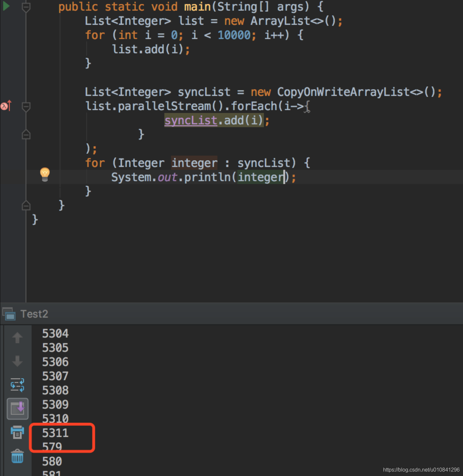
Task: Click console output line 5307
Action: click(55, 376)
